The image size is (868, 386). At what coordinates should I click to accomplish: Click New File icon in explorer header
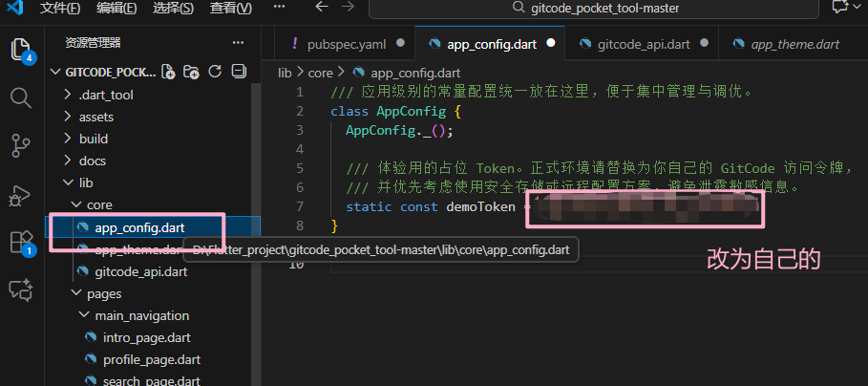[x=168, y=72]
